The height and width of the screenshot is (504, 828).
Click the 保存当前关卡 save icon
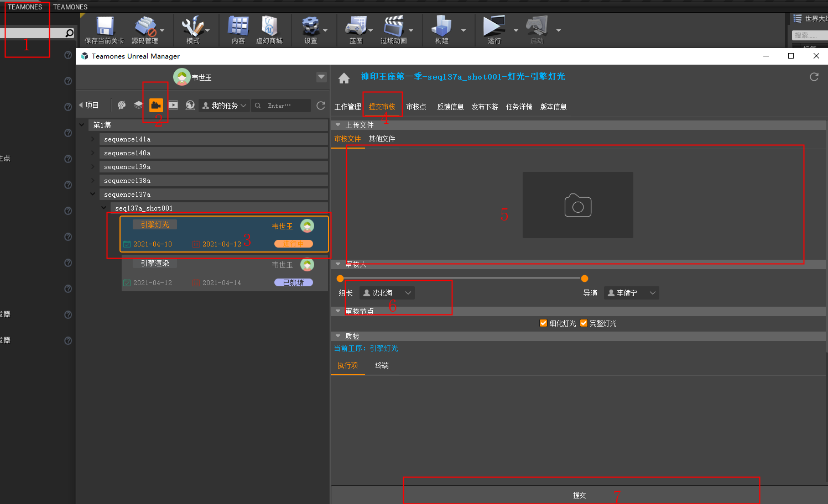click(105, 27)
